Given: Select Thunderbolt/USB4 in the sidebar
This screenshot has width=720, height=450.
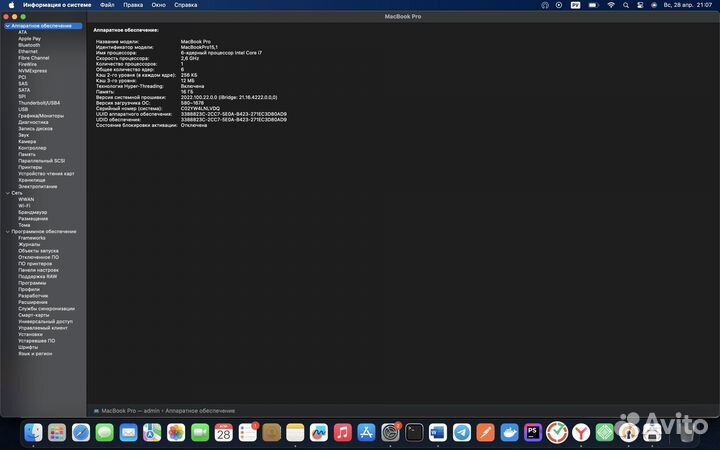Looking at the screenshot, I should pos(39,103).
